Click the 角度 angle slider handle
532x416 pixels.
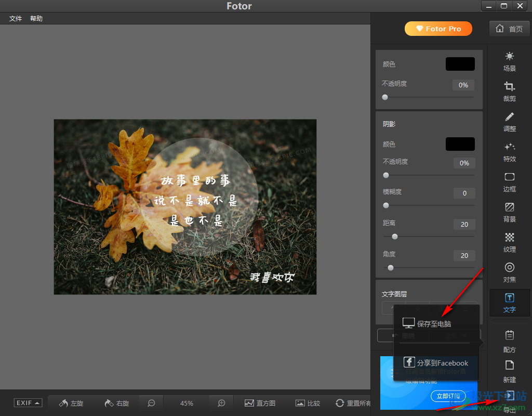[391, 268]
